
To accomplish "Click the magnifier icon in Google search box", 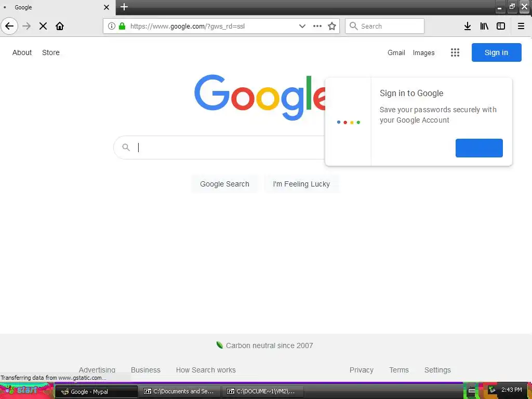I will coord(126,147).
